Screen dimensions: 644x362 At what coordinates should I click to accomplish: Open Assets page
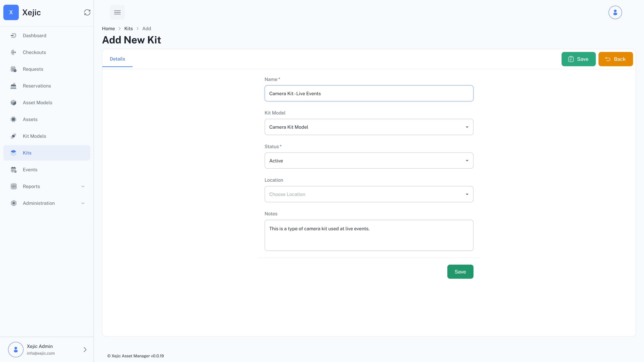[47, 119]
